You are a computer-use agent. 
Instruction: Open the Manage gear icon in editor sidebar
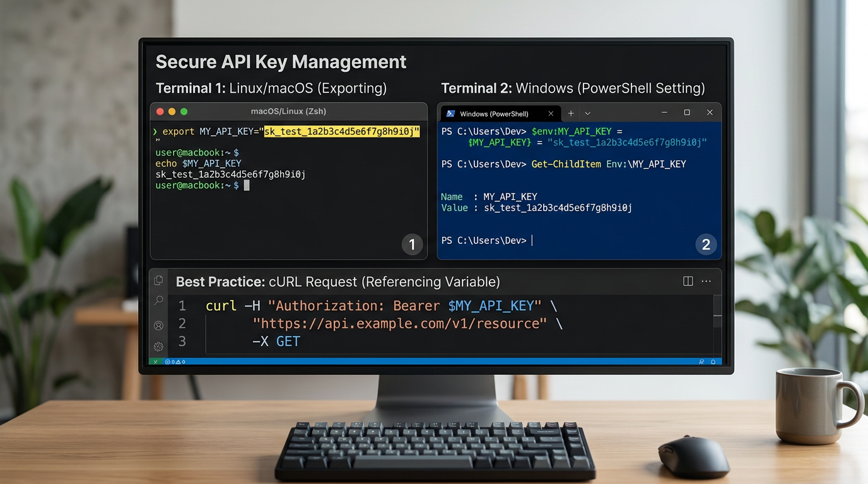[158, 347]
